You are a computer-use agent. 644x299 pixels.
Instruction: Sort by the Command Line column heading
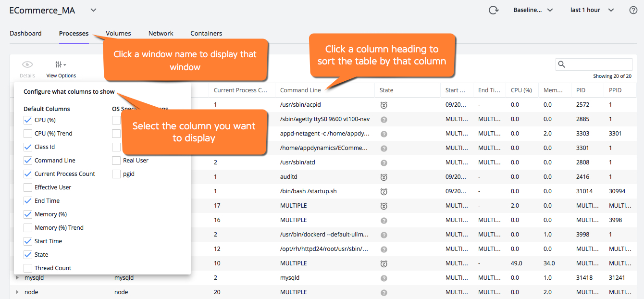point(301,90)
